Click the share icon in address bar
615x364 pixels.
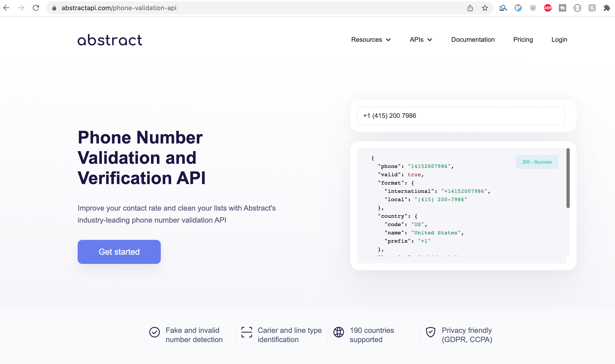click(x=470, y=8)
